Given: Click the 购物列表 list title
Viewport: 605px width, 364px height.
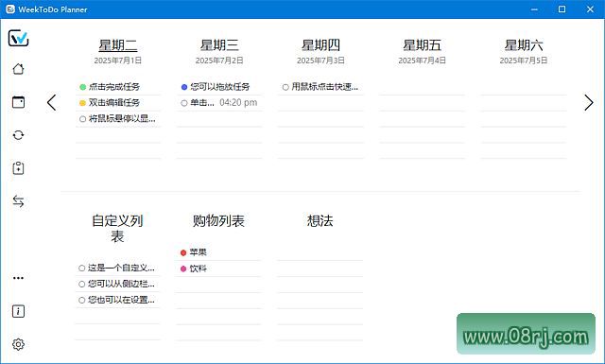Looking at the screenshot, I should point(218,221).
